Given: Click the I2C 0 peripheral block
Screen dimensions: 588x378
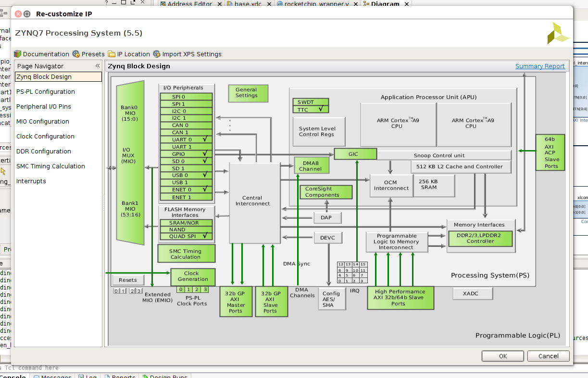Looking at the screenshot, I should coord(186,111).
